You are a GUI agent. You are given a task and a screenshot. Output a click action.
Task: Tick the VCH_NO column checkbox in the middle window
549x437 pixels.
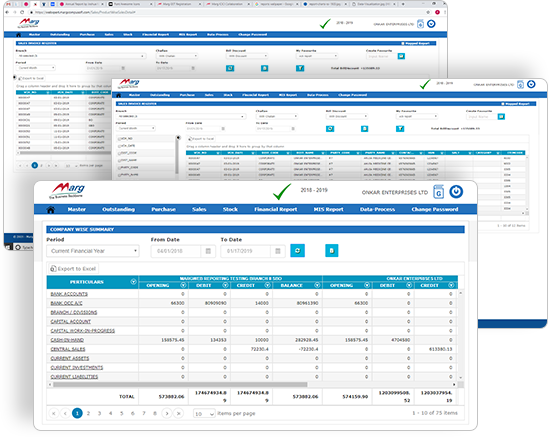tap(119, 139)
